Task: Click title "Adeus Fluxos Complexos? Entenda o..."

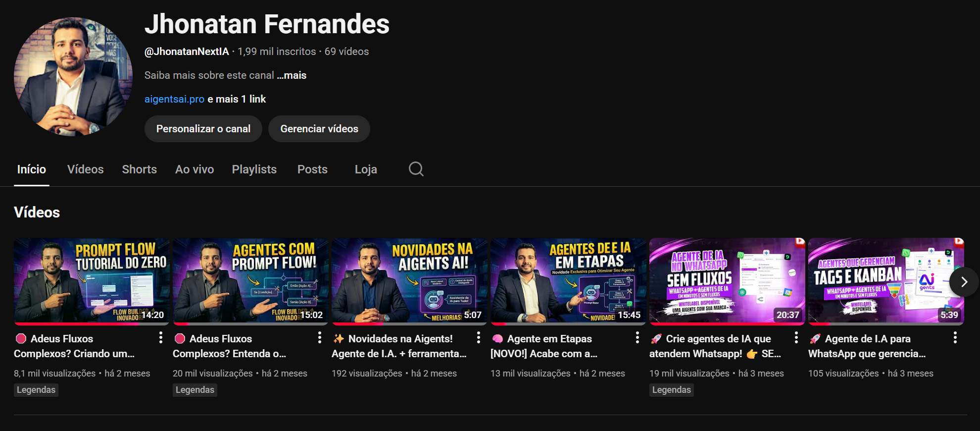Action: click(x=229, y=346)
